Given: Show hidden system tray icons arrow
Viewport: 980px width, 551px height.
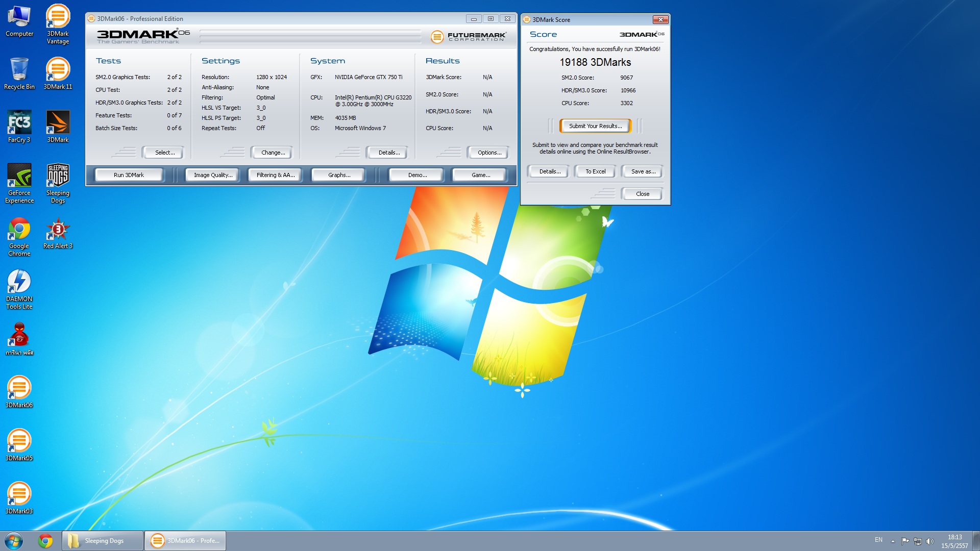Looking at the screenshot, I should pos(893,541).
